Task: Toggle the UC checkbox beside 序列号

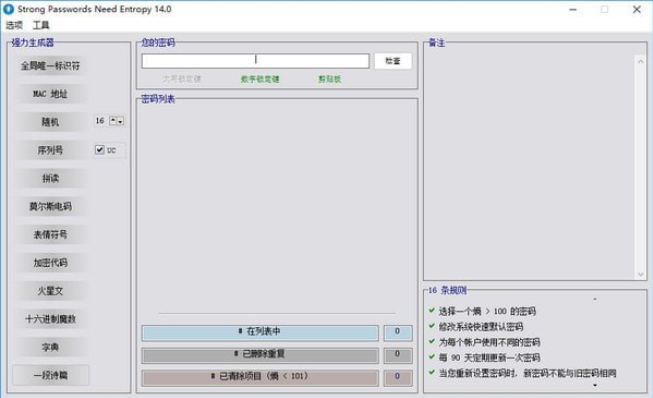Action: click(x=100, y=150)
